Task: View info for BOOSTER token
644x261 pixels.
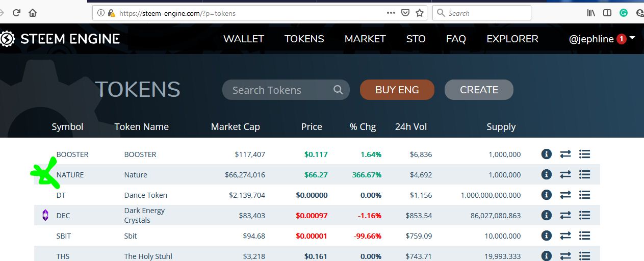Action: [546, 154]
